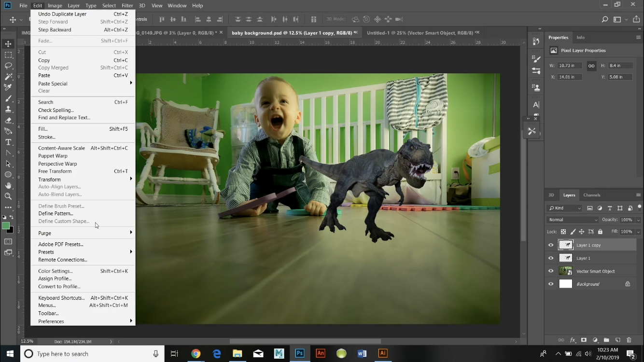Pick the Type tool
The image size is (644, 362).
8,142
